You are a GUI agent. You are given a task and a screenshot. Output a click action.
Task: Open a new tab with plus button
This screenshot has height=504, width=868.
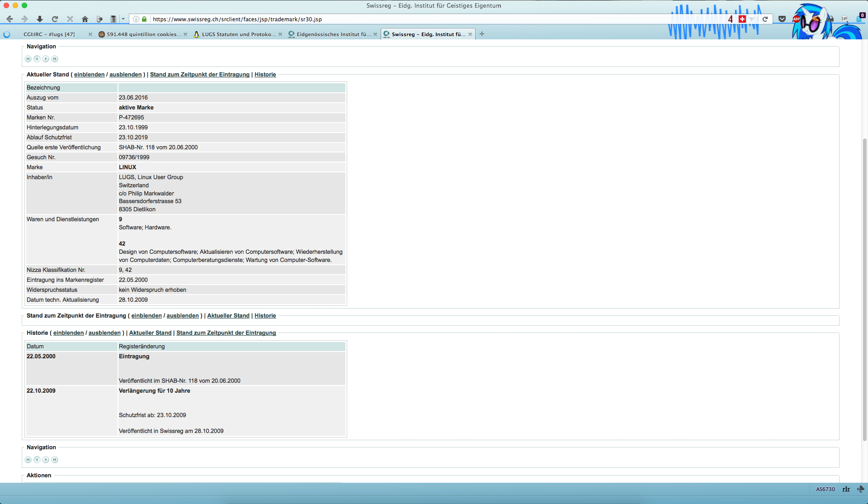point(482,34)
